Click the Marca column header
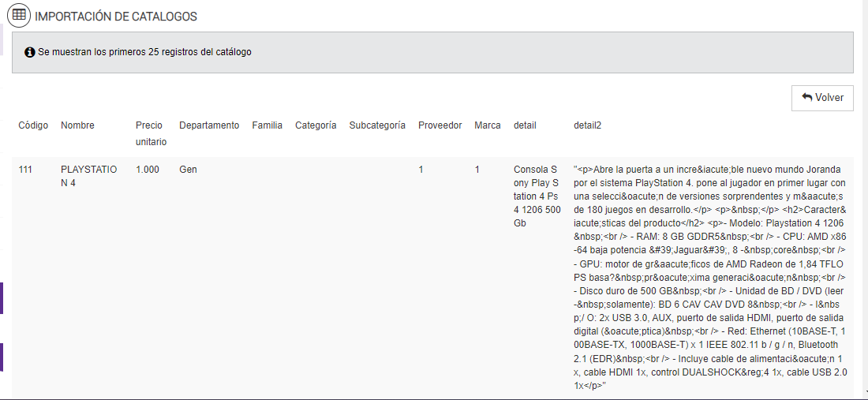Viewport: 868px width, 400px height. tap(488, 125)
